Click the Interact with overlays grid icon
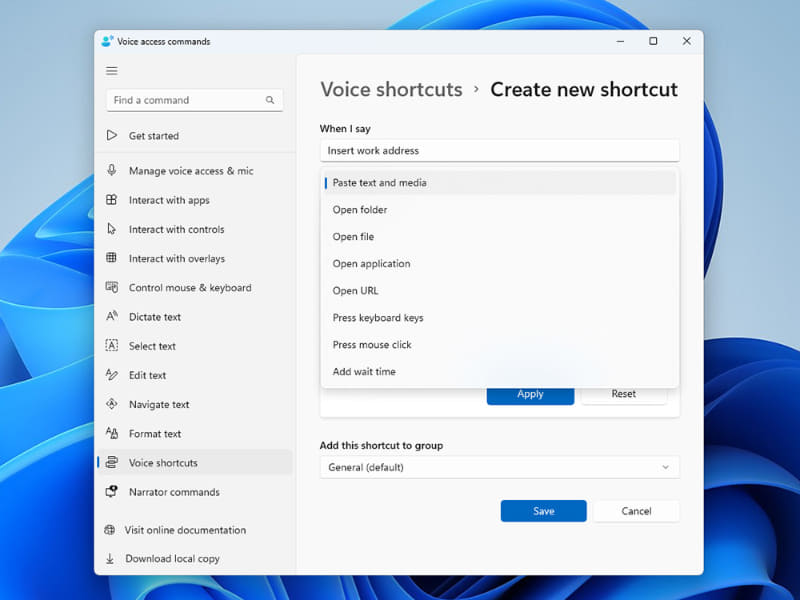The width and height of the screenshot is (800, 600). click(111, 258)
